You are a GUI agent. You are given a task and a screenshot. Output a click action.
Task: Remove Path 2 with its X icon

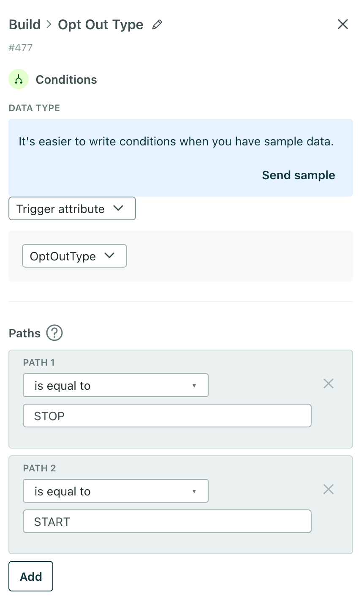coord(329,490)
